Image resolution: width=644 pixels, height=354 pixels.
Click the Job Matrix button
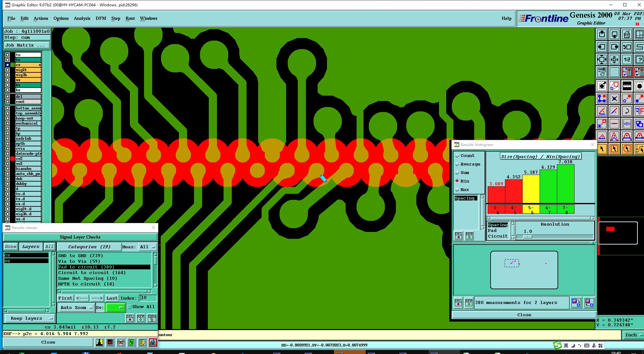pos(26,45)
